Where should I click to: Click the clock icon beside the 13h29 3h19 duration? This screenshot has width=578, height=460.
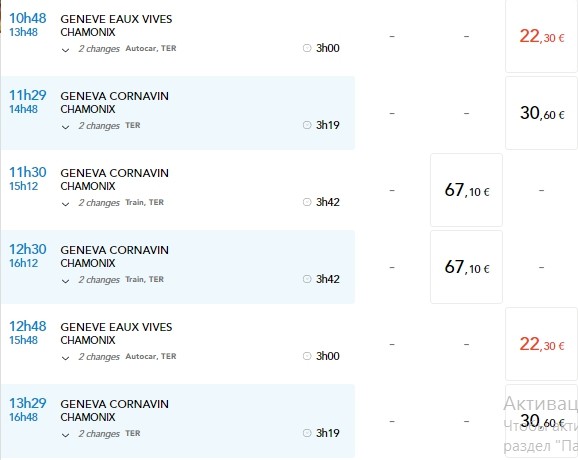point(307,433)
